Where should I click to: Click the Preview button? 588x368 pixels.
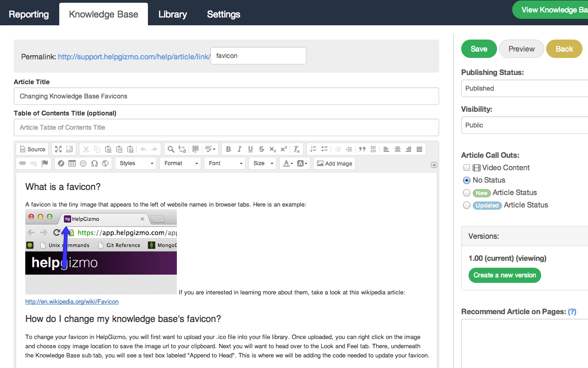pos(521,49)
